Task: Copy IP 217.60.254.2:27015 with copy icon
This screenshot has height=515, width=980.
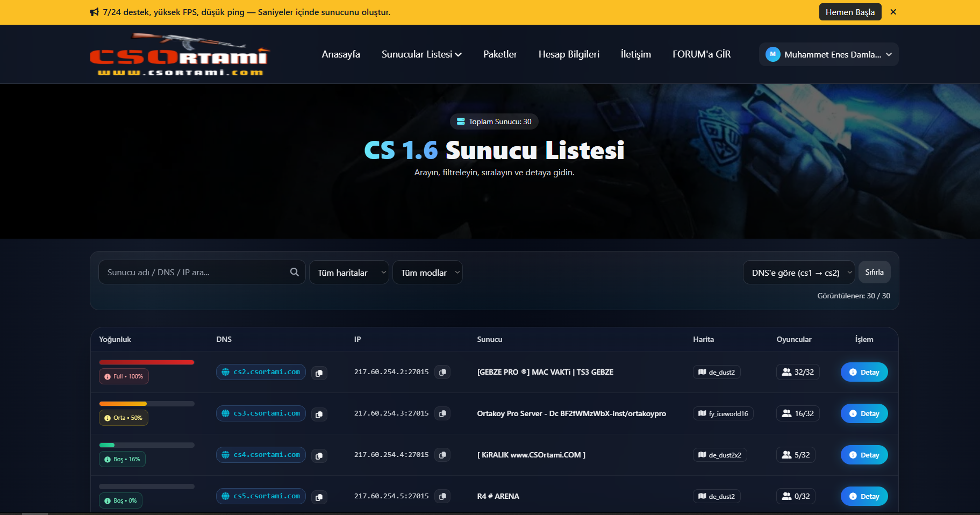Action: [x=442, y=372]
